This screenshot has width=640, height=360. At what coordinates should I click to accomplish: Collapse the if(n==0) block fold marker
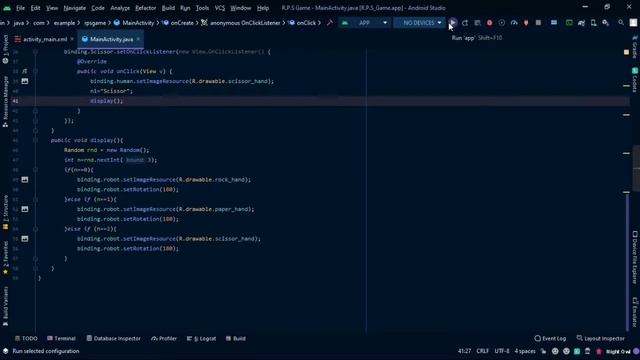[36, 170]
